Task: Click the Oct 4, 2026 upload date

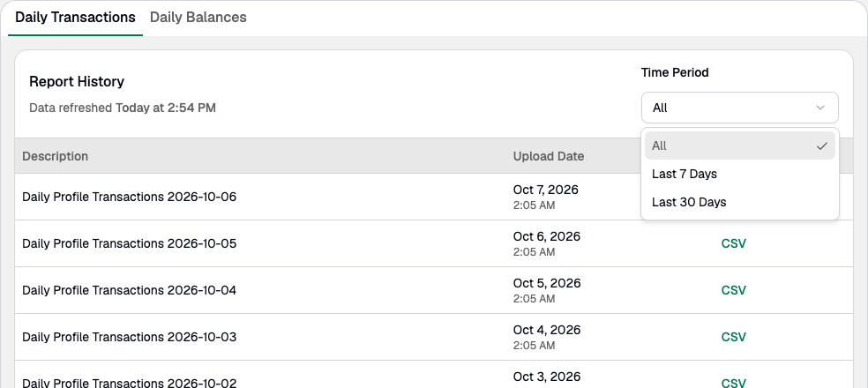Action: (x=546, y=329)
